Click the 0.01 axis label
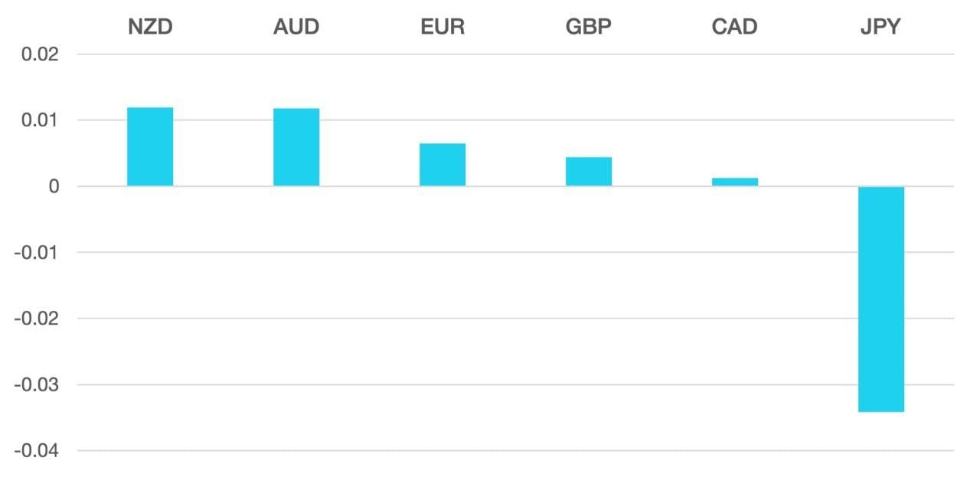The height and width of the screenshot is (477, 980). pos(38,120)
